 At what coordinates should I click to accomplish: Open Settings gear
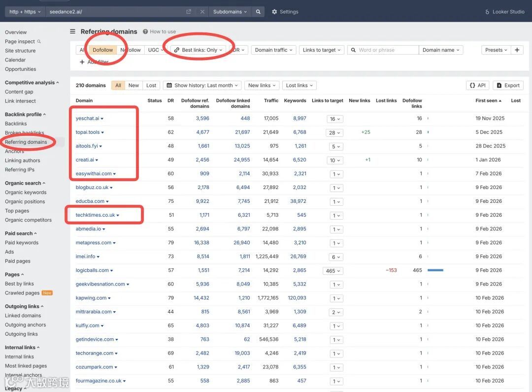tap(274, 11)
